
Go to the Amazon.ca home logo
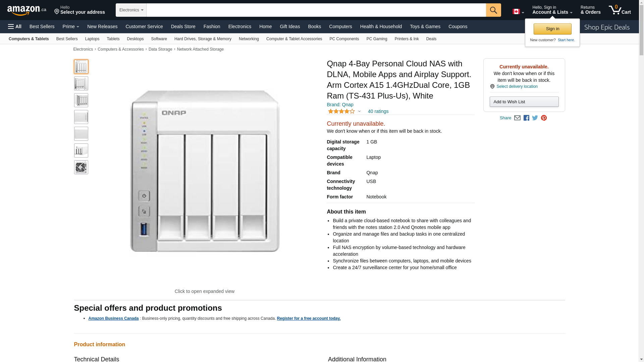pyautogui.click(x=26, y=10)
